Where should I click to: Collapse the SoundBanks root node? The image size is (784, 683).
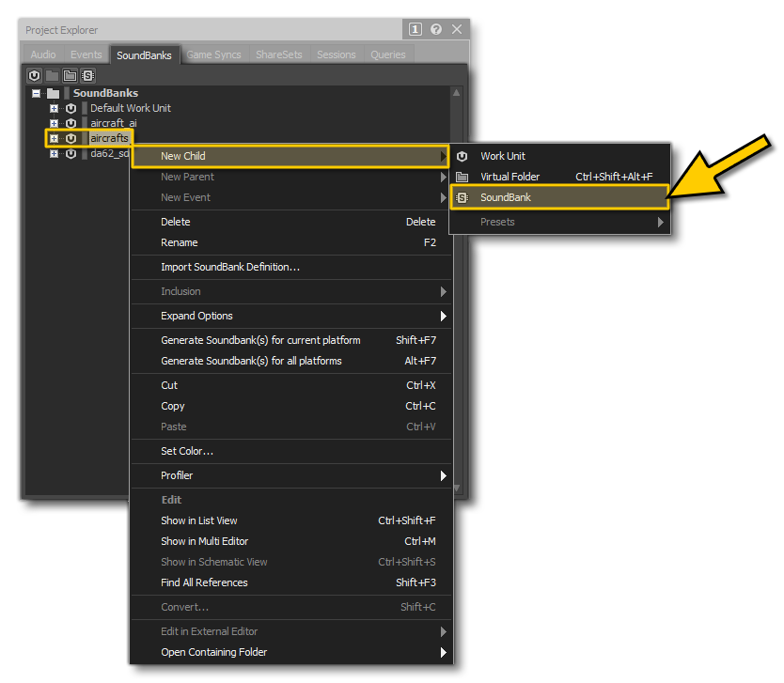tap(34, 93)
